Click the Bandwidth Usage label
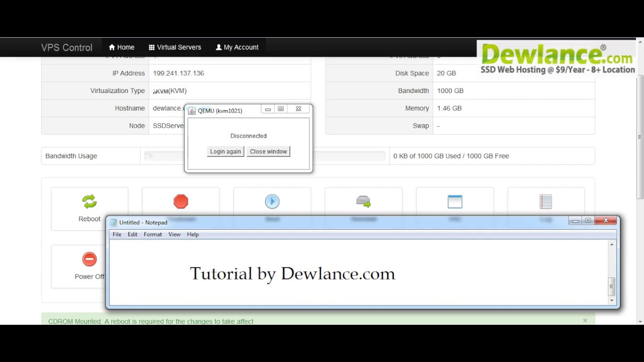644x362 pixels. point(71,156)
